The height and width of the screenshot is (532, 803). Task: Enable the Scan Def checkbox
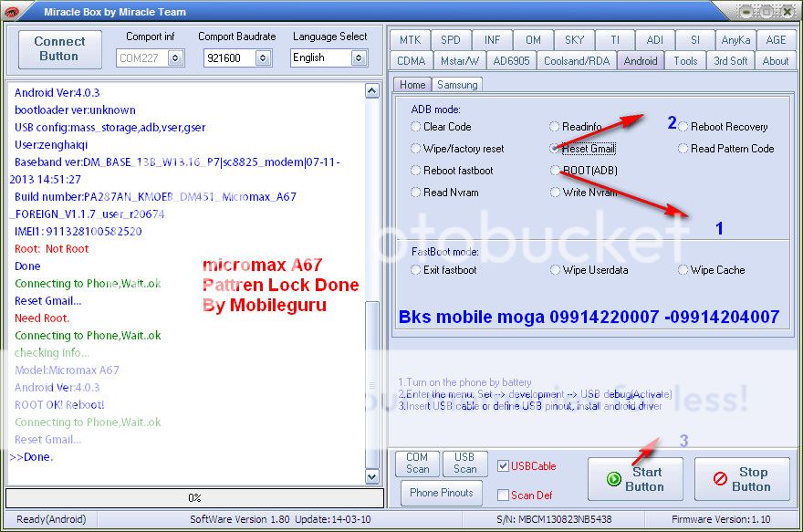pos(503,495)
